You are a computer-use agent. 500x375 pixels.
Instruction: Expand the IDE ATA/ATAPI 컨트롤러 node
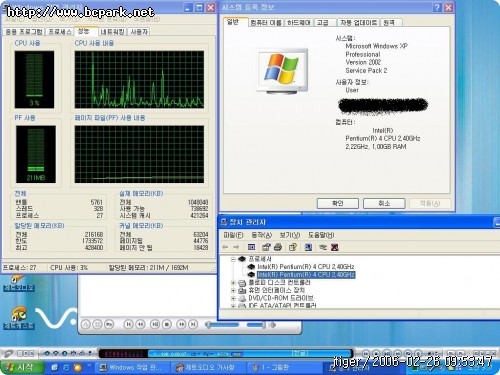[233, 305]
